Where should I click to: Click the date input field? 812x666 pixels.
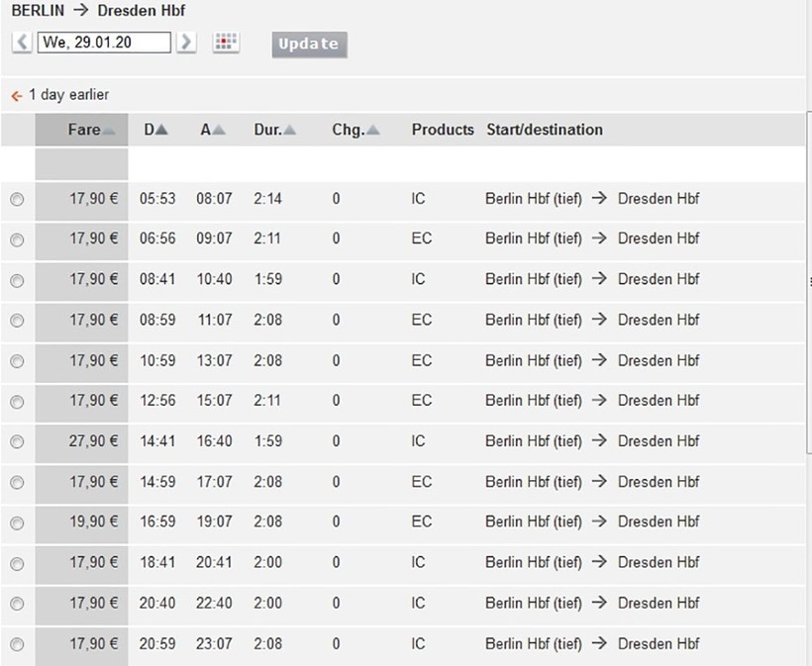tap(103, 43)
